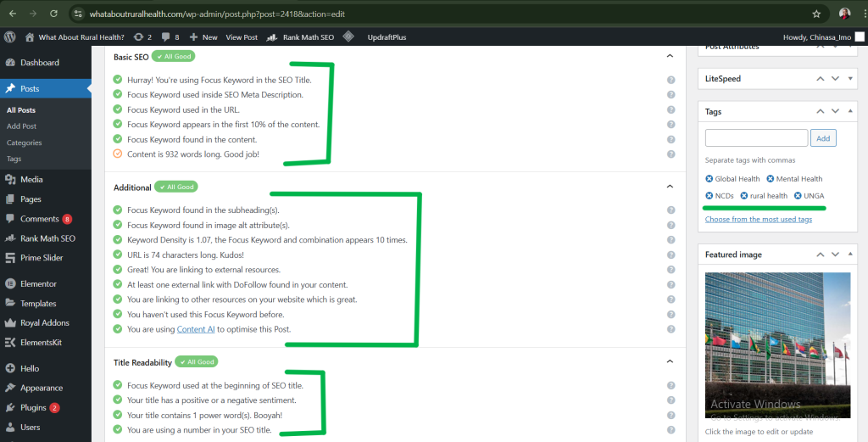
Task: Remove the Mental Health tag
Action: (771, 179)
